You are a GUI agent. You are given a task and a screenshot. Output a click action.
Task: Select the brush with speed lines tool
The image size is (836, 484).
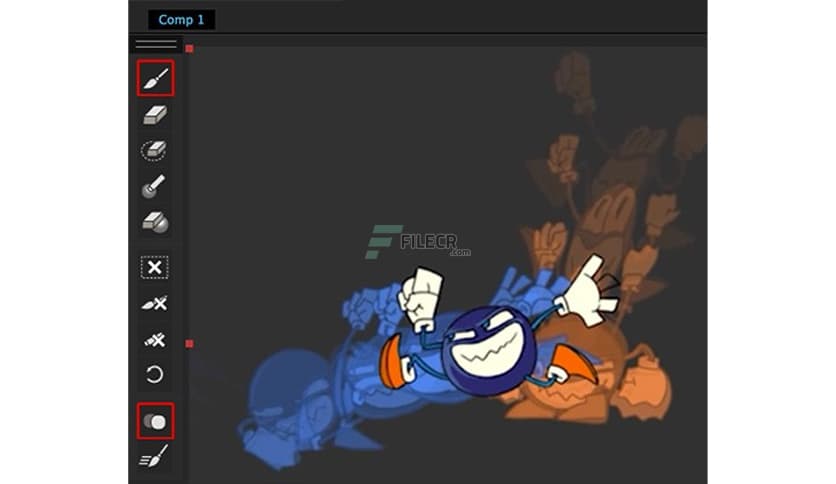coord(154,457)
